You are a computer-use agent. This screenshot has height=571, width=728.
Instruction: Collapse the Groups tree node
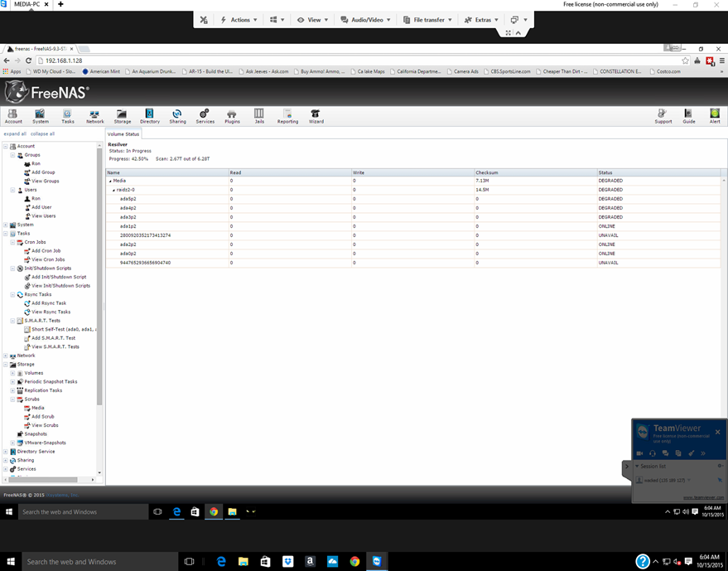tap(12, 155)
